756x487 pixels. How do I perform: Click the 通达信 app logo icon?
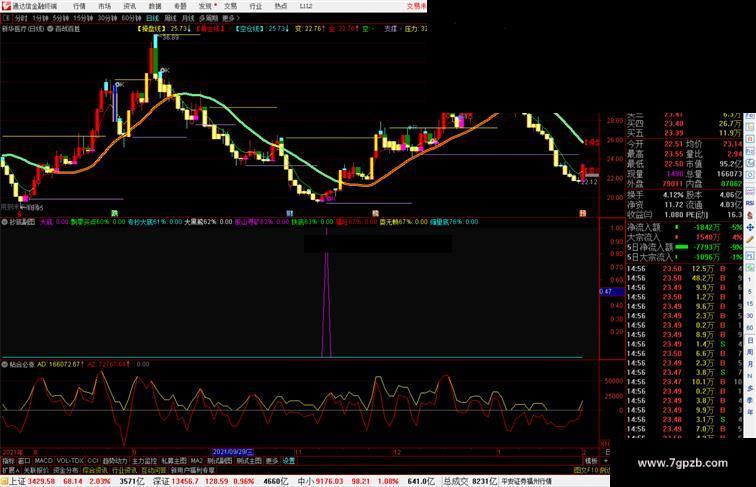5,6
